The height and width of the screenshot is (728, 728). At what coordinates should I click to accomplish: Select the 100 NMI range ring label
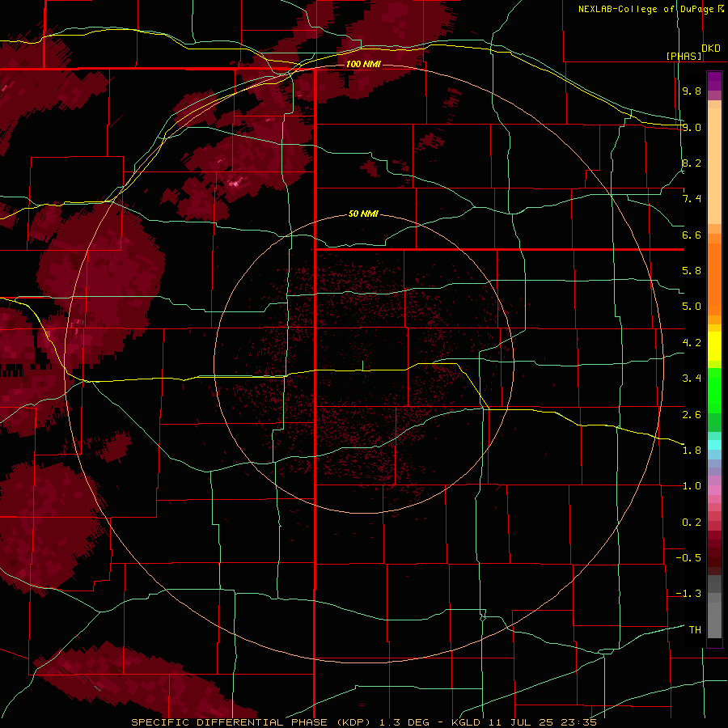[363, 64]
